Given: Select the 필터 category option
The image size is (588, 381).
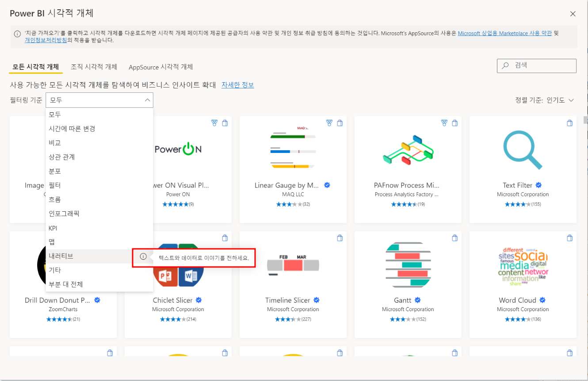Looking at the screenshot, I should 99,185.
